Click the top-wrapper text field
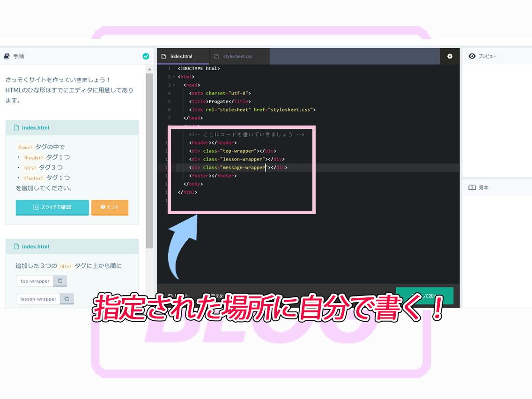 (x=35, y=281)
